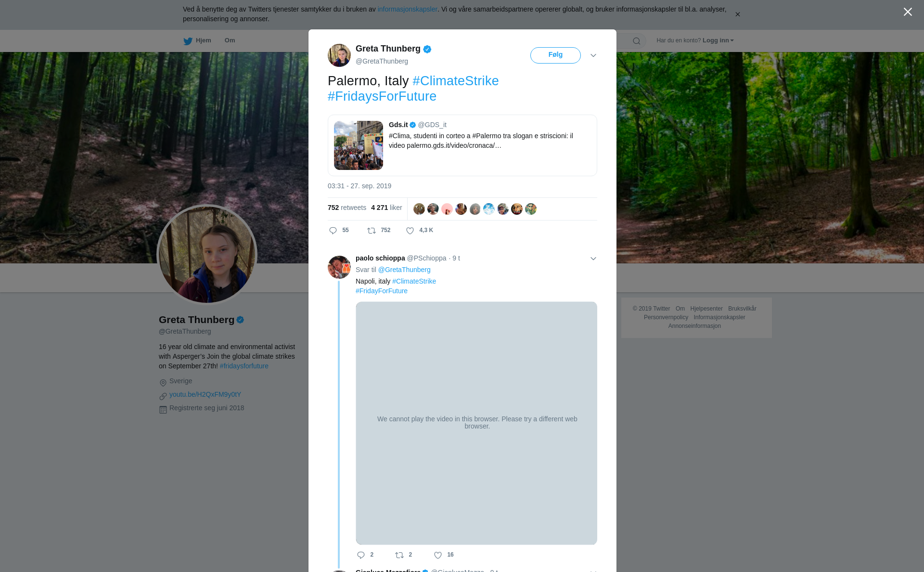
Task: Click the Twitter bird Hjem icon
Action: 188,41
